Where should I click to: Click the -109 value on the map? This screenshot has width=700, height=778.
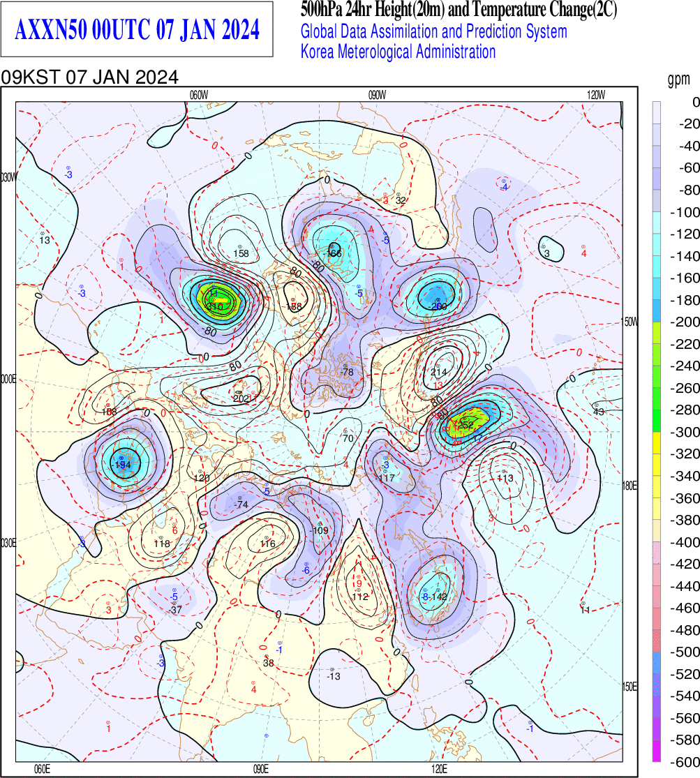(x=319, y=530)
